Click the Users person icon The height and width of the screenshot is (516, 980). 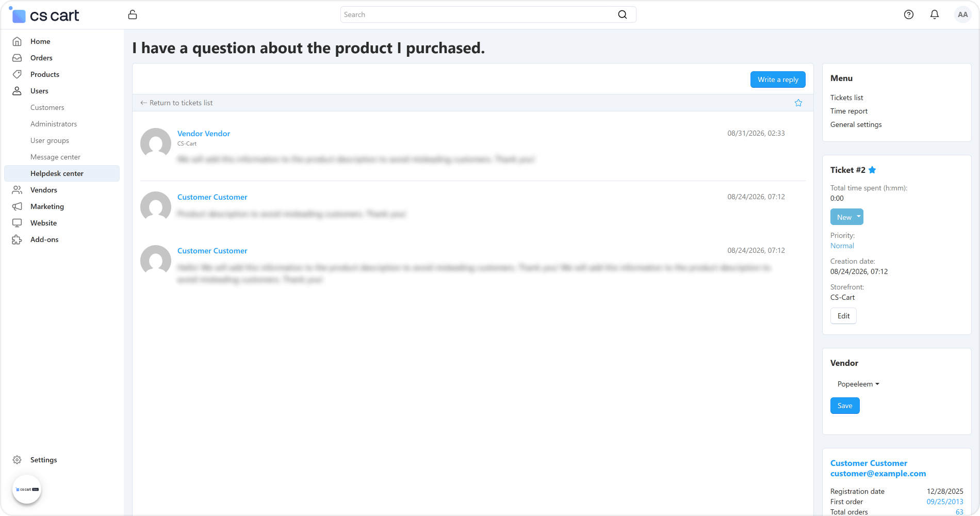17,91
